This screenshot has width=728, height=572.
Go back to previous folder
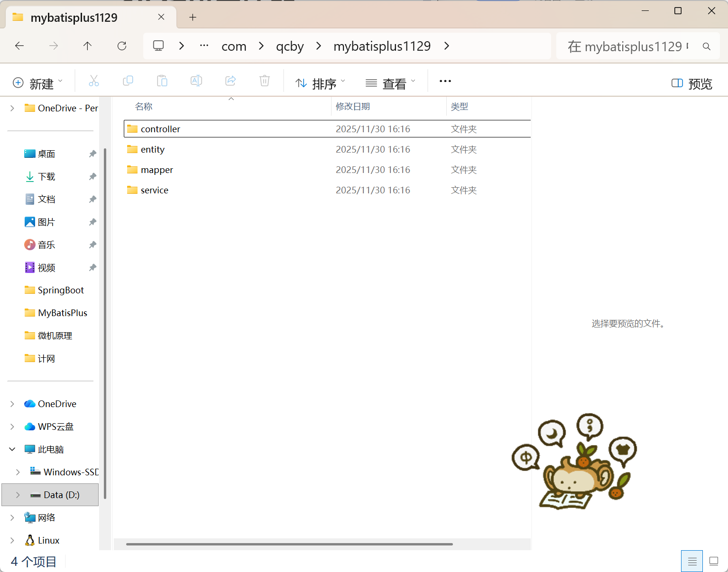tap(19, 46)
